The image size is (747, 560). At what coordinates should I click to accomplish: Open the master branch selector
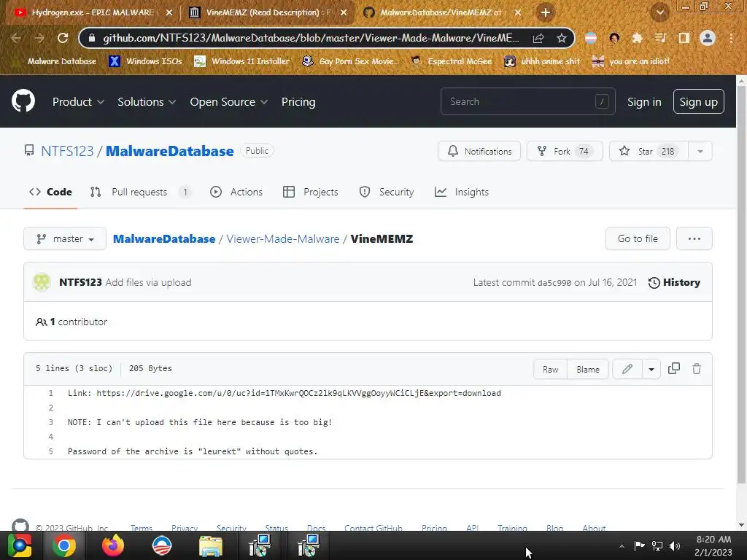[x=65, y=238]
